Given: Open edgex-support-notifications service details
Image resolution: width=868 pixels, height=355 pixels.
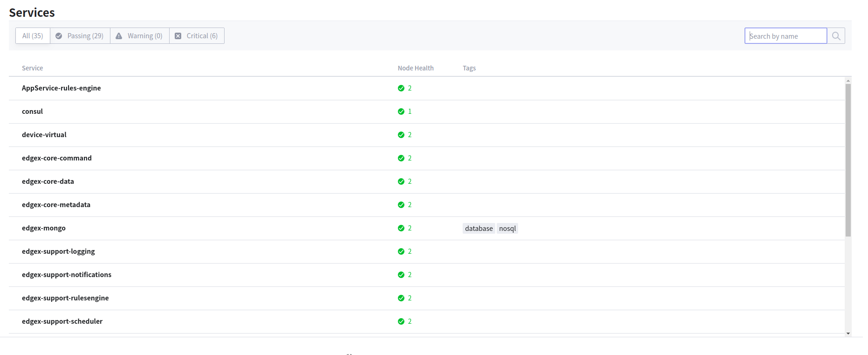Looking at the screenshot, I should pyautogui.click(x=67, y=275).
